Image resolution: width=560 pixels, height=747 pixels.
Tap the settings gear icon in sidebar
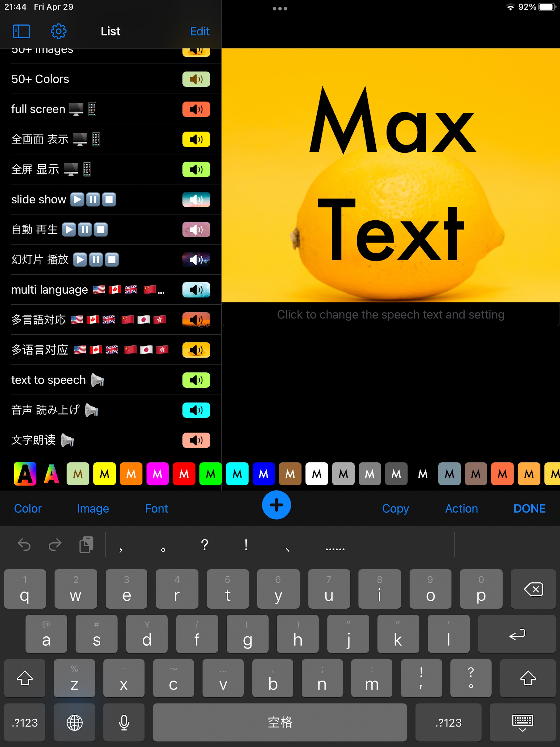(x=58, y=31)
